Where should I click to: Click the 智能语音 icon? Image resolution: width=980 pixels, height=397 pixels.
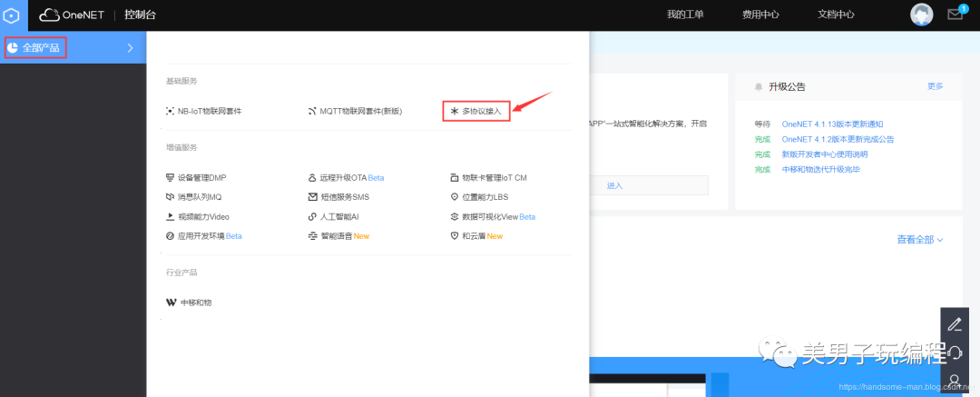tap(312, 236)
